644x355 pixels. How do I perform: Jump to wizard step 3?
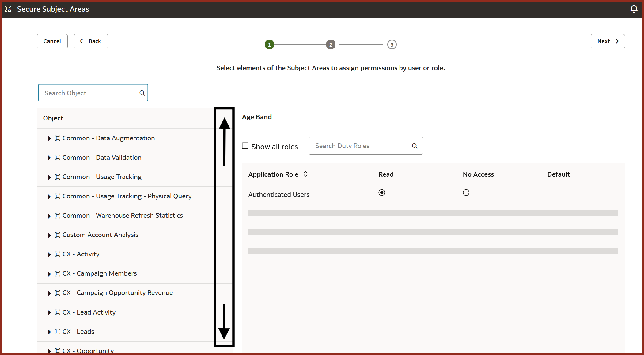[392, 45]
